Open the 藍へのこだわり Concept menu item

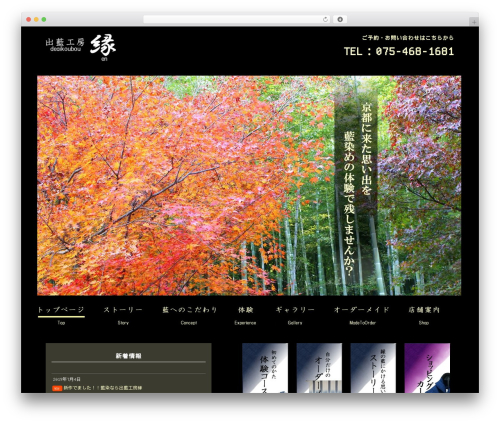[x=189, y=315]
